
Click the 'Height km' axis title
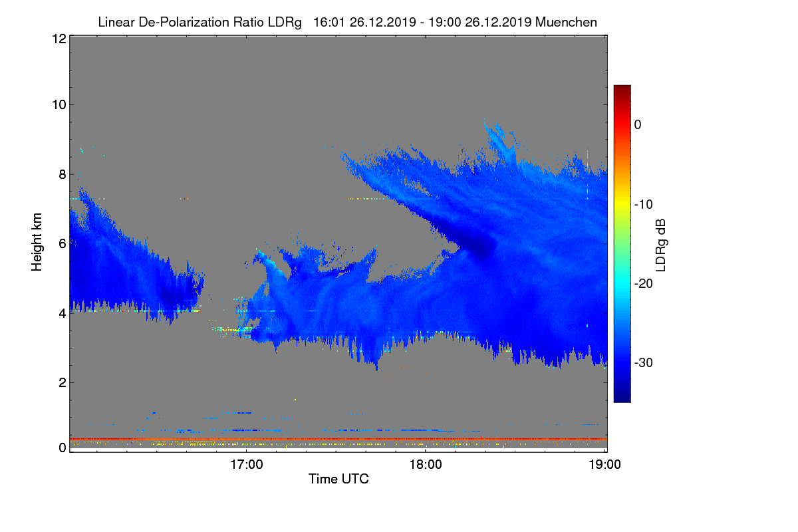(x=37, y=241)
